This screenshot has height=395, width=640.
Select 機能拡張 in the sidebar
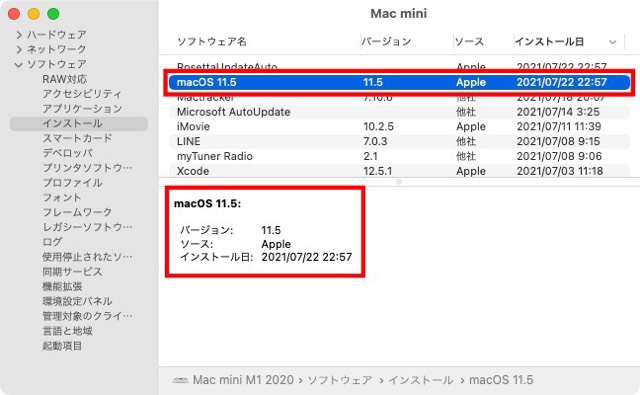[x=62, y=286]
